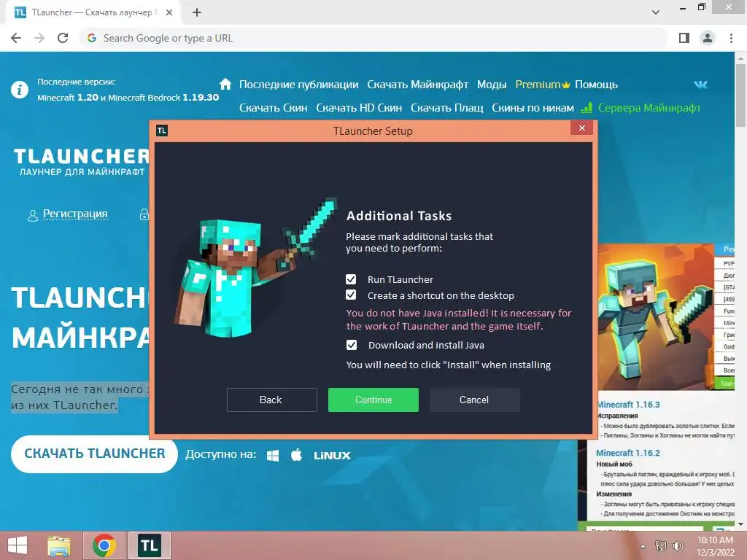Open the Chrome profile avatar
Image resolution: width=747 pixels, height=560 pixels.
tap(708, 38)
